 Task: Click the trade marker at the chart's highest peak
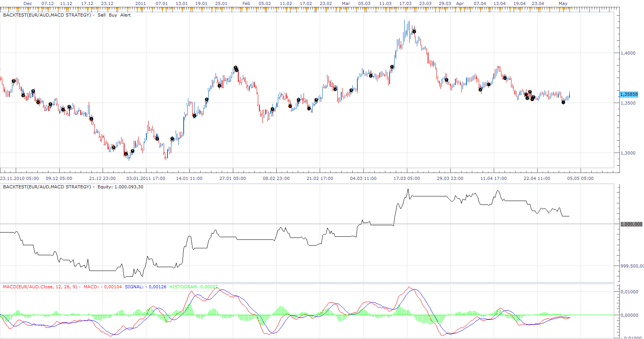click(414, 32)
